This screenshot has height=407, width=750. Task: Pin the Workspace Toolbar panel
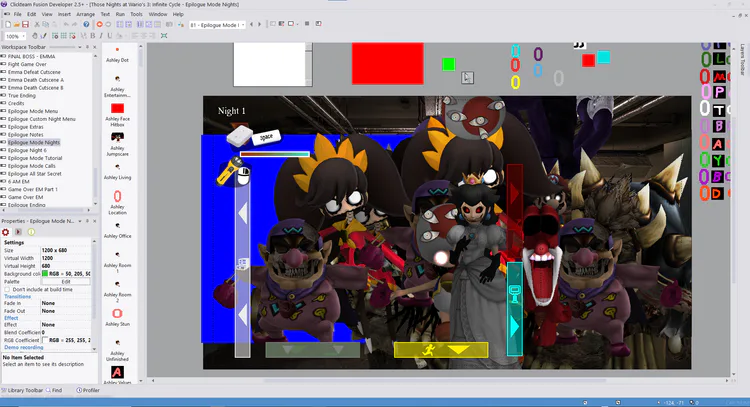[x=87, y=47]
